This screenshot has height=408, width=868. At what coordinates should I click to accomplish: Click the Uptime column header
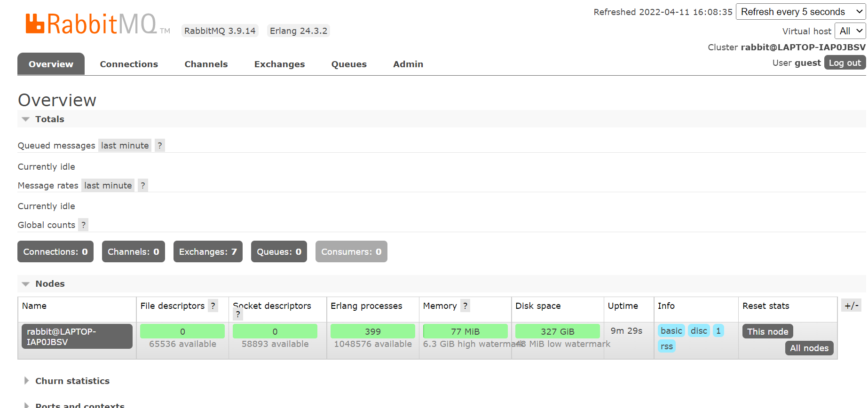coord(623,306)
